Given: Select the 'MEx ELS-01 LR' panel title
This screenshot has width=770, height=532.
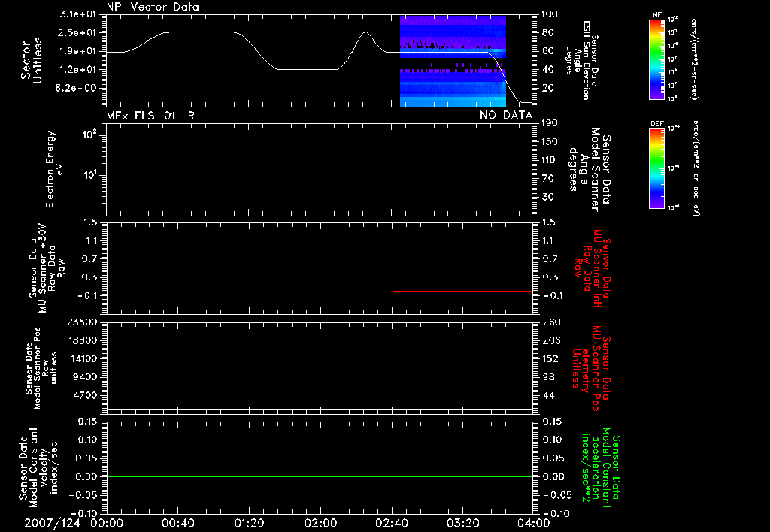Looking at the screenshot, I should click(x=150, y=116).
